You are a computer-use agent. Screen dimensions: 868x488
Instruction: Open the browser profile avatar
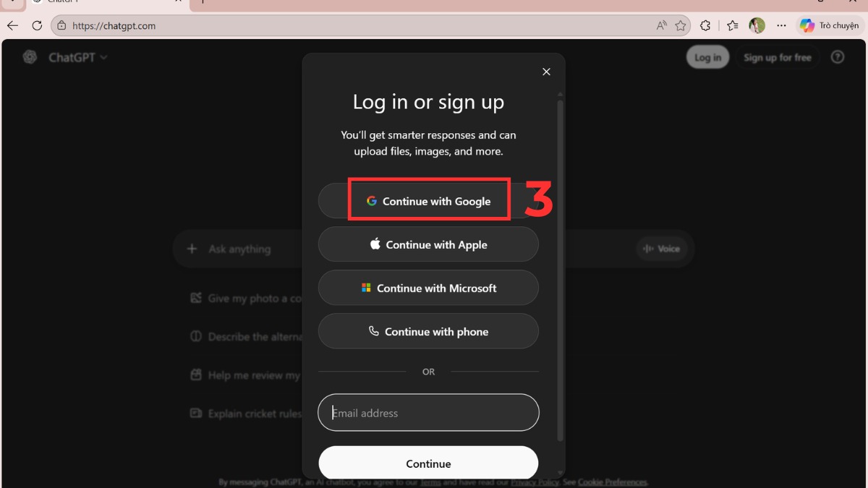(x=757, y=25)
